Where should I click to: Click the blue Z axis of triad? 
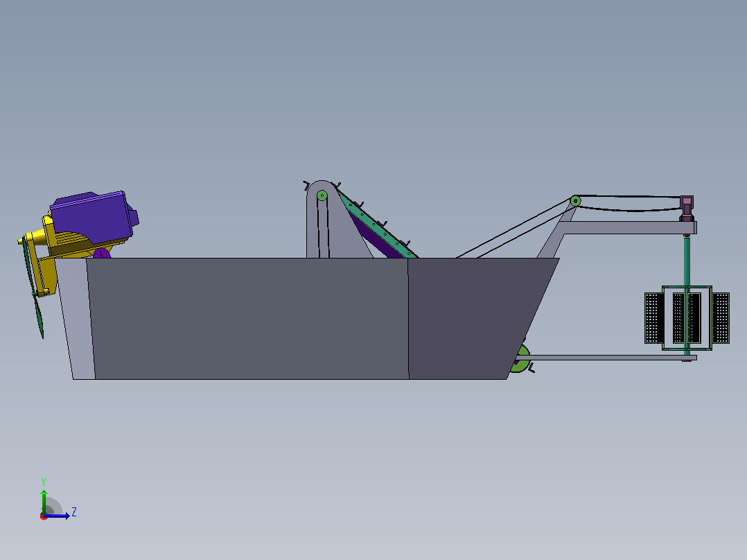point(58,516)
